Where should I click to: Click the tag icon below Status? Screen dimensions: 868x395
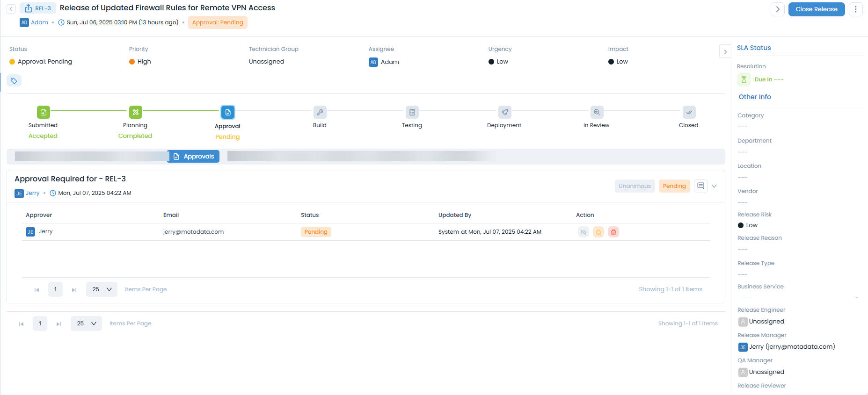[x=14, y=81]
